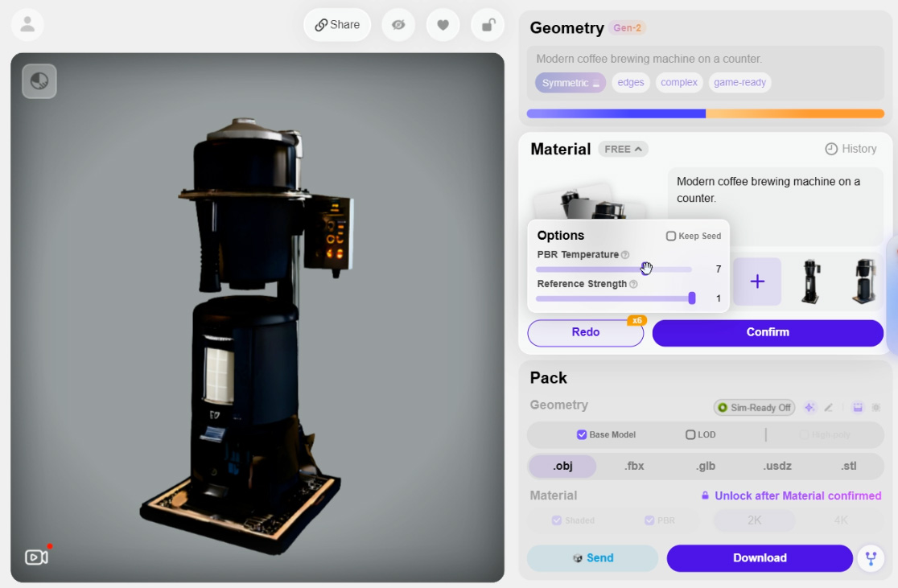Viewport: 898px width, 588px height.
Task: Click the unlock padlock icon
Action: [488, 25]
